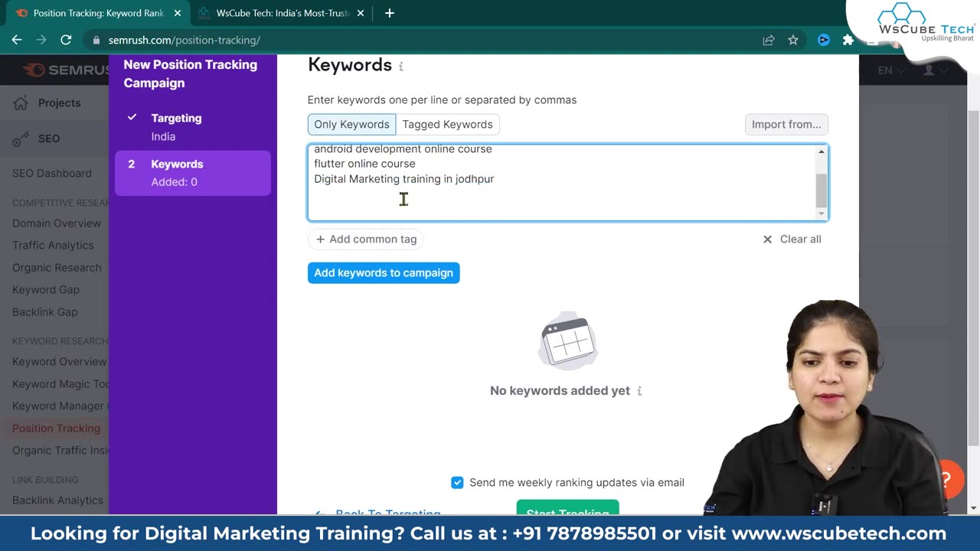The image size is (980, 551).
Task: Bookmark this page with star icon
Action: (x=793, y=40)
